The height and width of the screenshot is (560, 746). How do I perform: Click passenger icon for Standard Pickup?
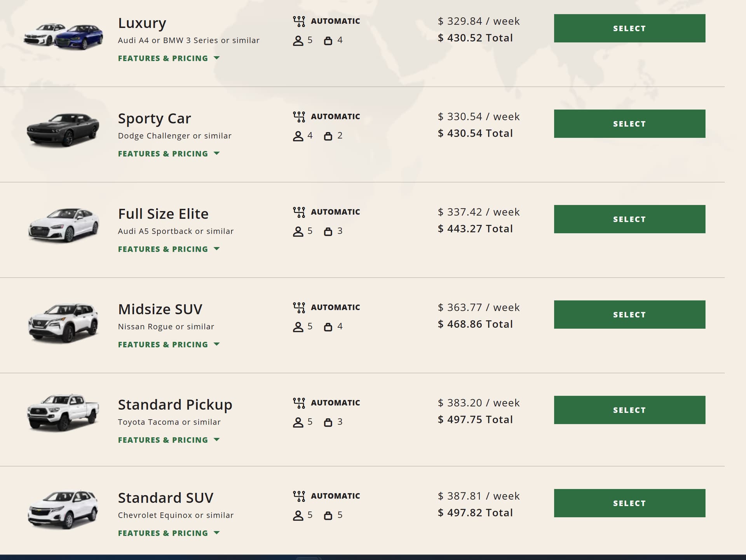[298, 422]
